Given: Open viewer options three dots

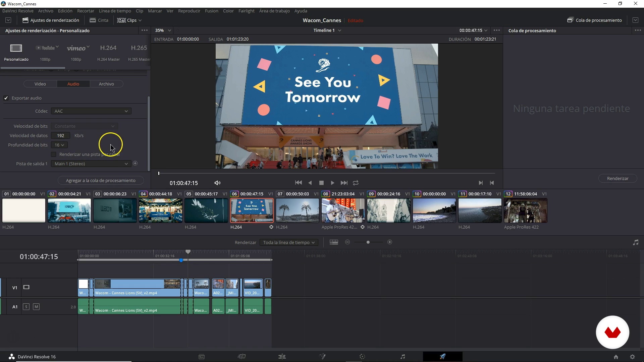Looking at the screenshot, I should [497, 31].
